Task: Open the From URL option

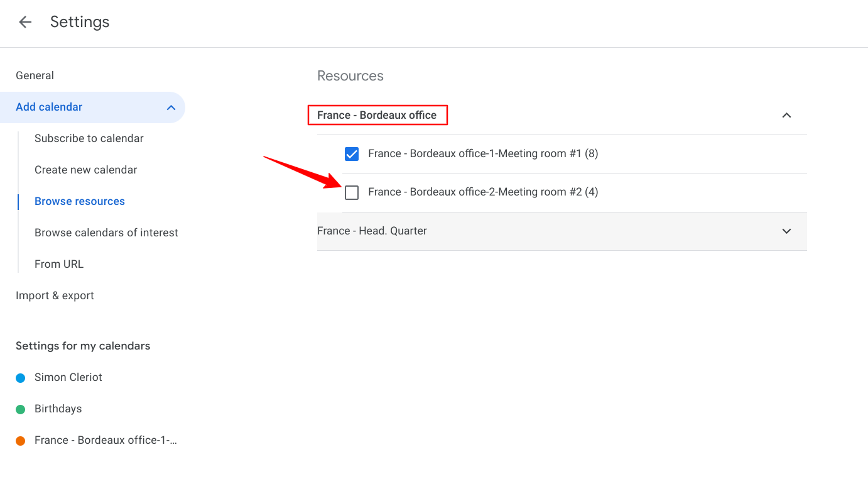Action: tap(59, 264)
